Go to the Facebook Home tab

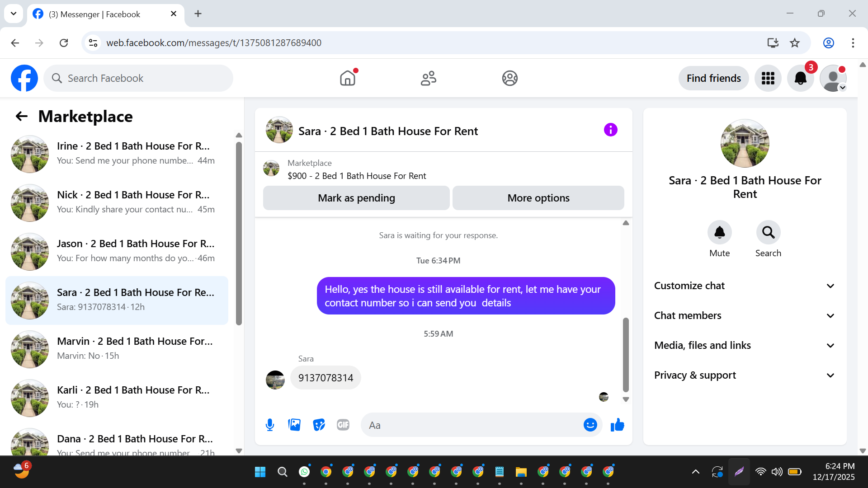click(348, 78)
